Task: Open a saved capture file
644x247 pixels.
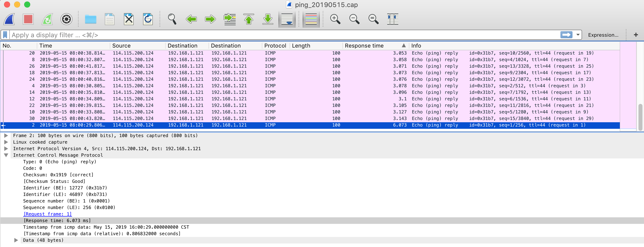Action: point(90,19)
